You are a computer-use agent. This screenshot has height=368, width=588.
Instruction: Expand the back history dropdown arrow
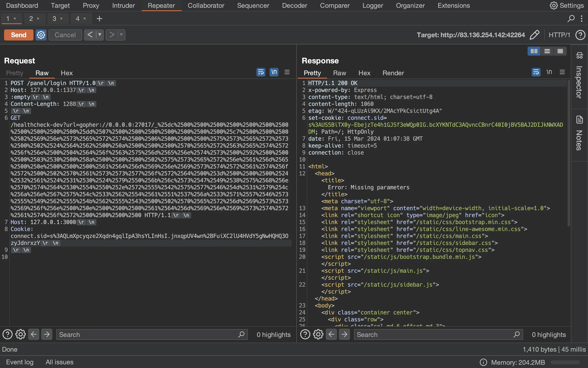pos(100,35)
